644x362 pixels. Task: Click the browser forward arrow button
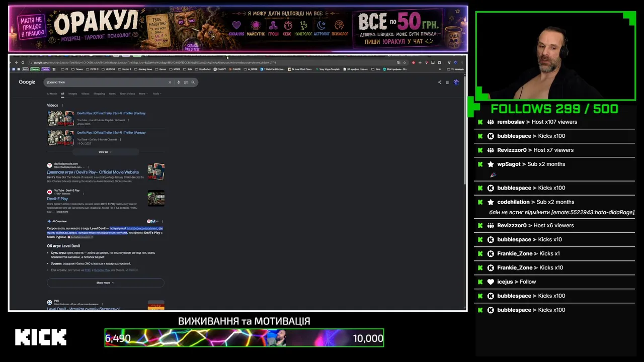tap(16, 62)
